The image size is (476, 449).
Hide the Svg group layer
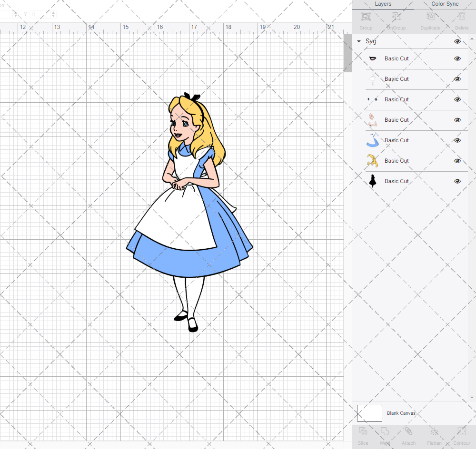coord(457,41)
